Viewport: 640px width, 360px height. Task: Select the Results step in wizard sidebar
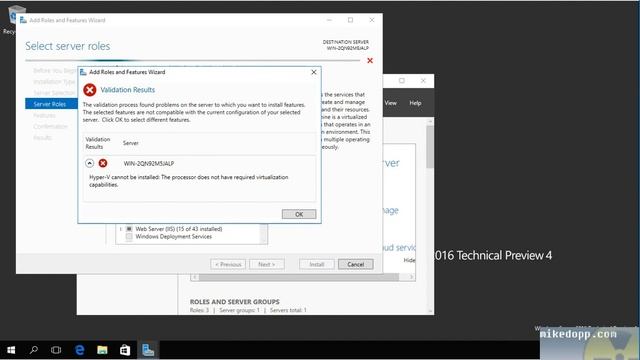click(x=43, y=138)
